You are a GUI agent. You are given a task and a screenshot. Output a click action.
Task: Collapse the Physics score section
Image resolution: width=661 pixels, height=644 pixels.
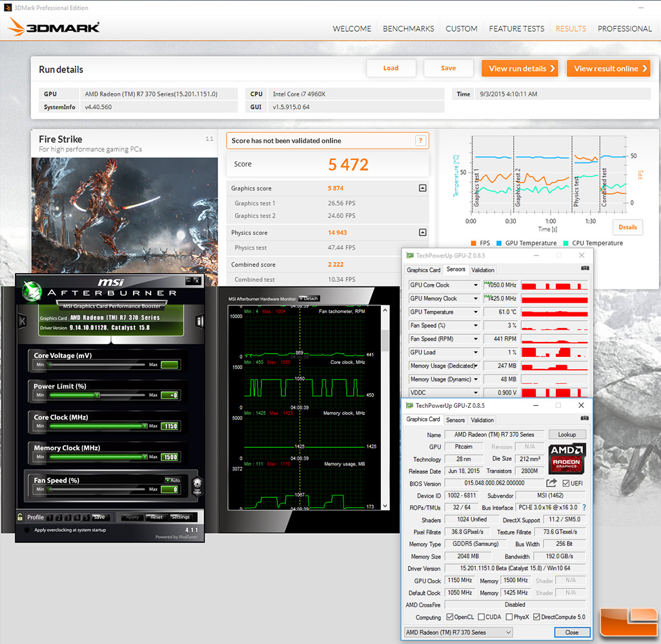click(x=422, y=232)
